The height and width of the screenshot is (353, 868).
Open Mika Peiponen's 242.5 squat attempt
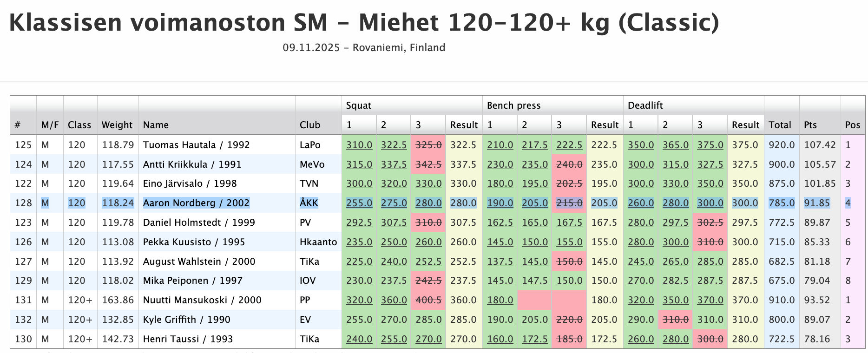coord(428,281)
